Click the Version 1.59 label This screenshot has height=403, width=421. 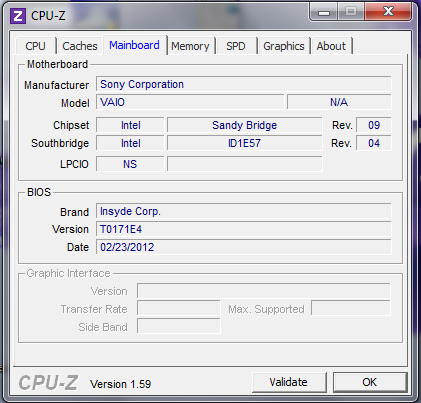120,384
